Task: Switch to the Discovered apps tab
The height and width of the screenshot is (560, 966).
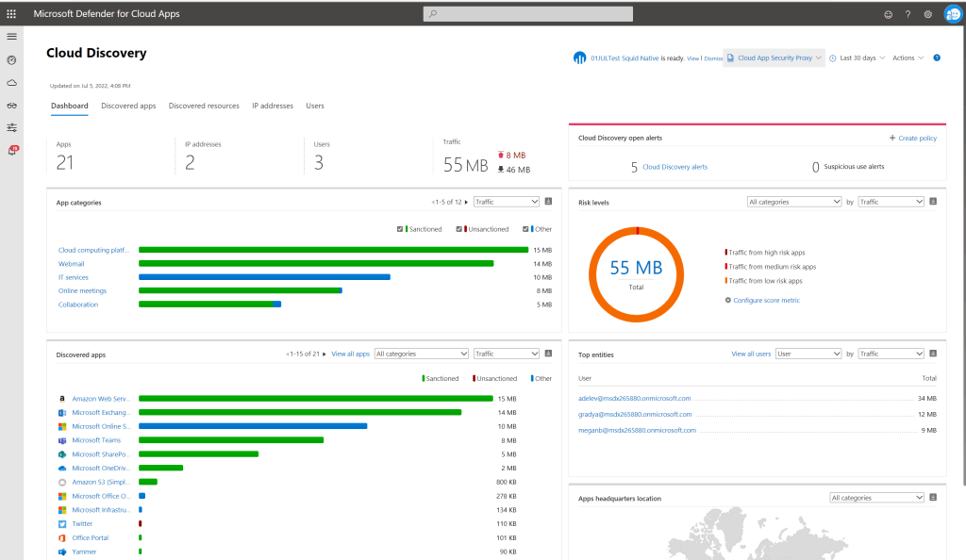Action: pos(128,106)
